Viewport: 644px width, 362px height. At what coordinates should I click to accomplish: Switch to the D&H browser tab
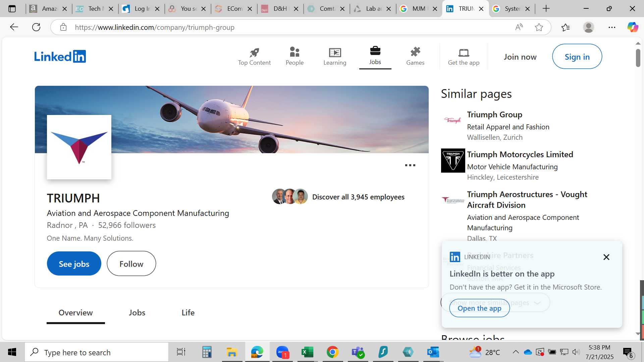point(280,9)
